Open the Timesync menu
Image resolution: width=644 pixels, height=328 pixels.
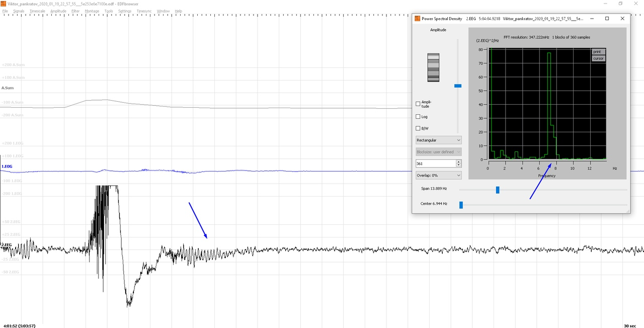tap(144, 11)
